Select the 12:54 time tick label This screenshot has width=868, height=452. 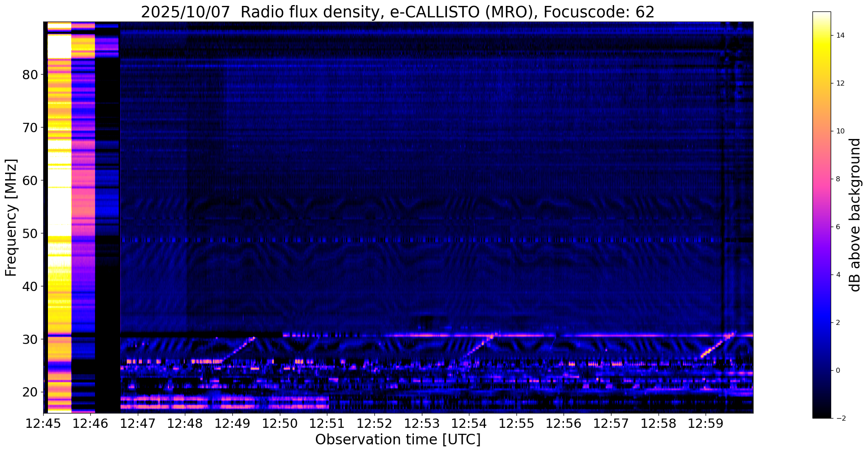[469, 423]
